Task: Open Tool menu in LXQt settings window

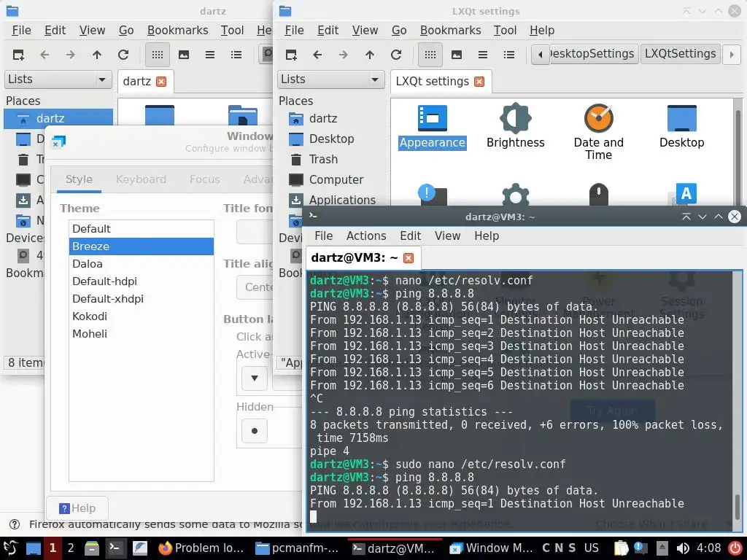Action: [505, 30]
